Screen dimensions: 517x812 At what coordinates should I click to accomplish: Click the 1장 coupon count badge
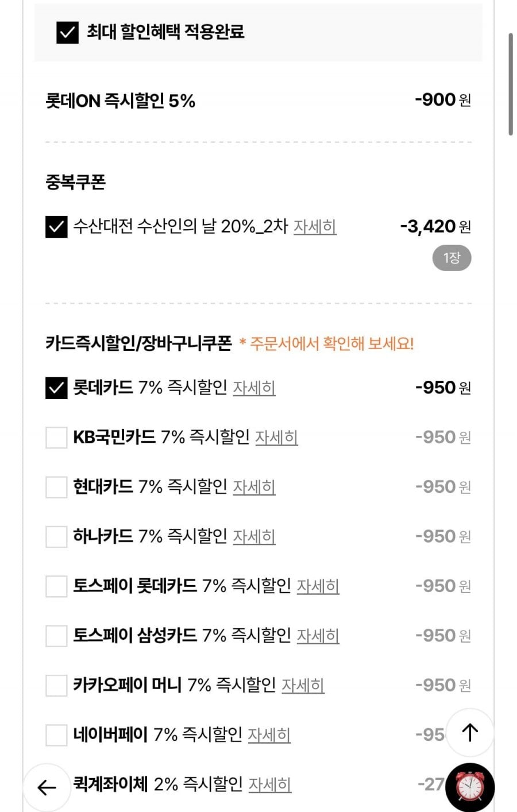click(452, 258)
